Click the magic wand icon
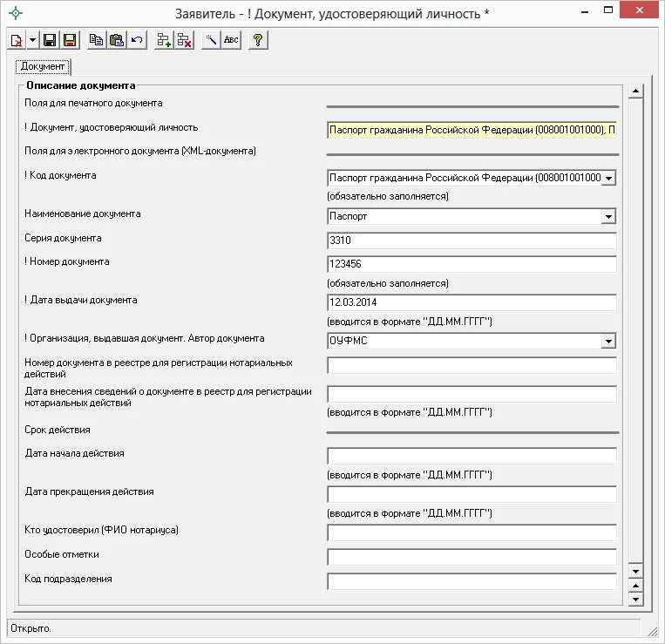The width and height of the screenshot is (665, 644). pos(211,40)
